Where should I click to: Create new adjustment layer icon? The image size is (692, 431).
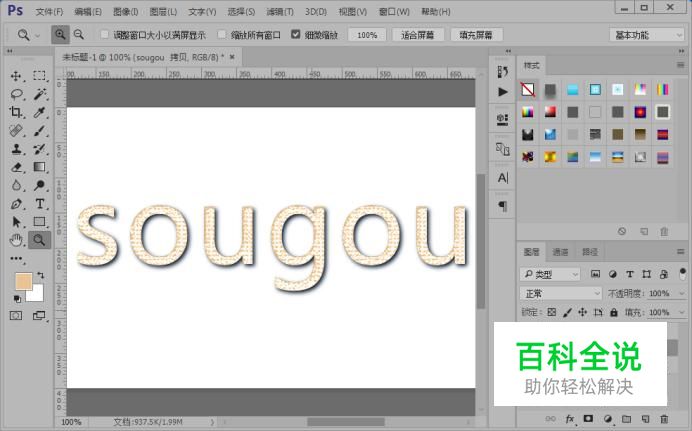pyautogui.click(x=608, y=418)
